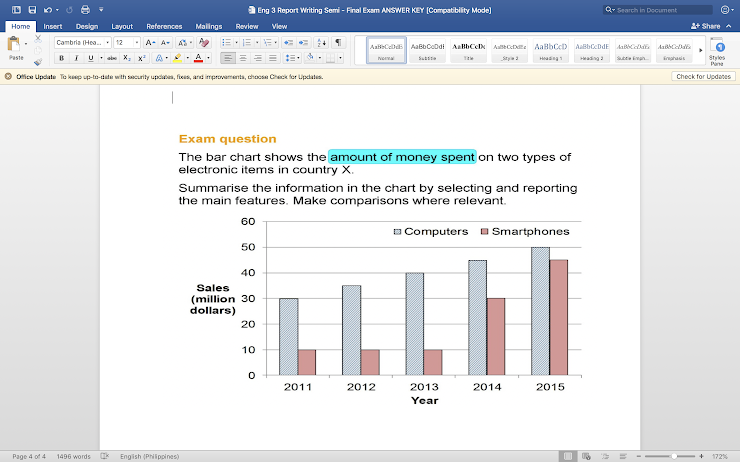
Task: Collapse the ribbon with the chevron
Action: tap(729, 26)
